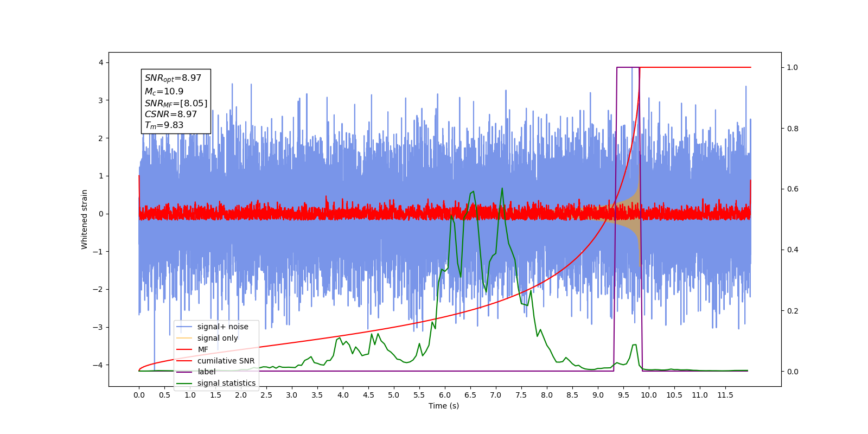Click left y-axis tick label 3
Screen dimensions: 868x434
coord(101,100)
